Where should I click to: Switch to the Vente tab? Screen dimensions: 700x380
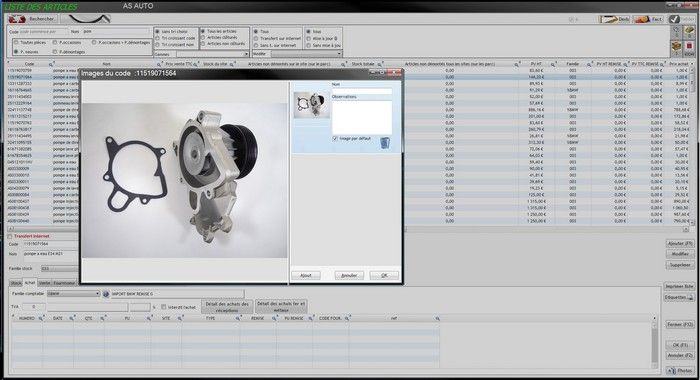[x=44, y=283]
